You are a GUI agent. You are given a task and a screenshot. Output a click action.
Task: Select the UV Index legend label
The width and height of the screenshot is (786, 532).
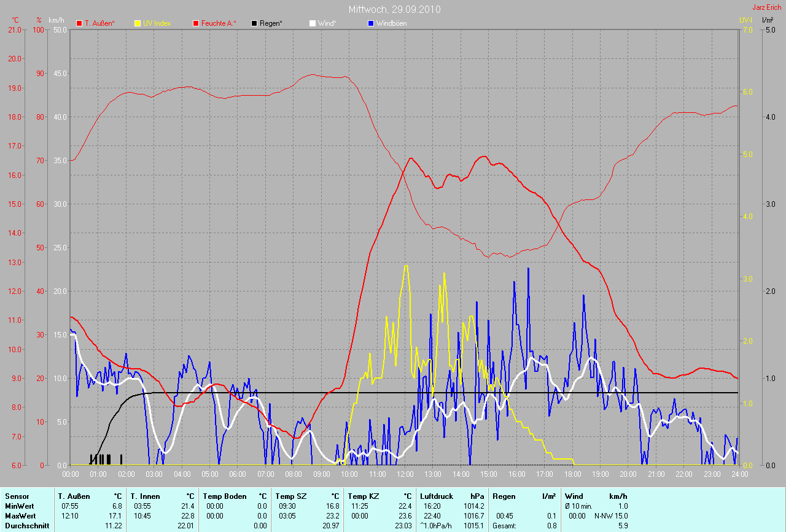click(x=157, y=23)
